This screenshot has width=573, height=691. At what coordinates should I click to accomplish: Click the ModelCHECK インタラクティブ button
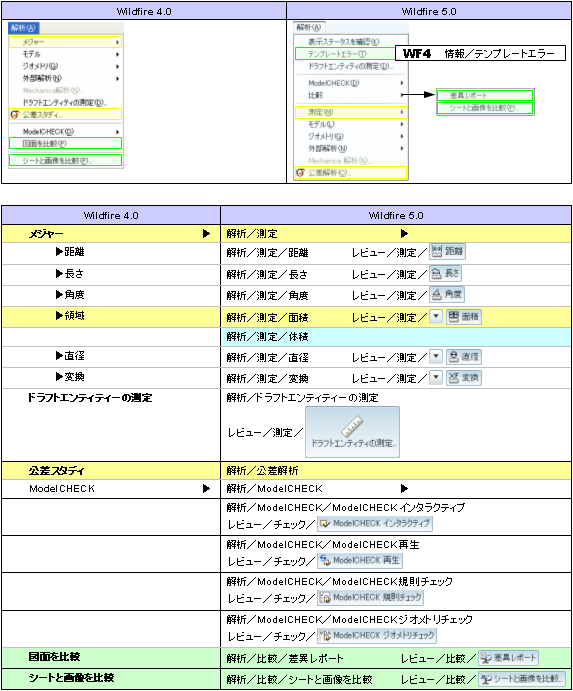(375, 524)
